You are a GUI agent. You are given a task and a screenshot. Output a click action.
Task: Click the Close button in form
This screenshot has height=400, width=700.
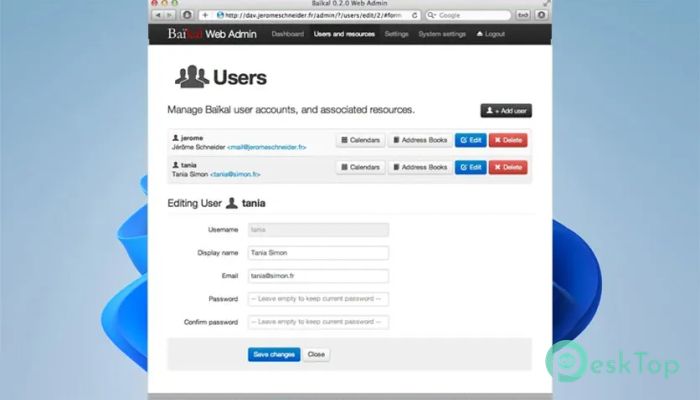pyautogui.click(x=316, y=354)
